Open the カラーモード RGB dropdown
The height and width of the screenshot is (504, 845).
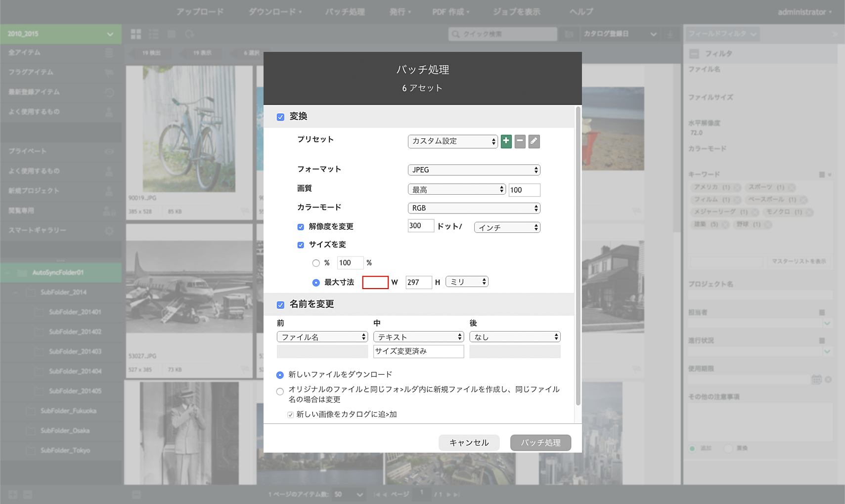coord(474,208)
